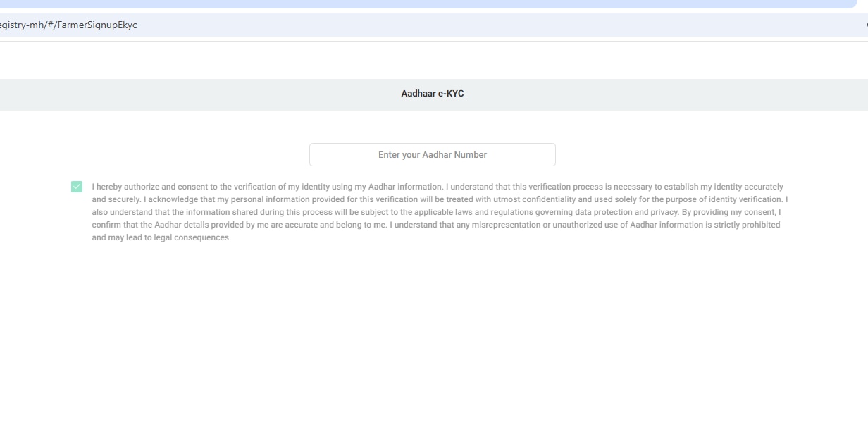Select the browser address bar URL

(68, 25)
